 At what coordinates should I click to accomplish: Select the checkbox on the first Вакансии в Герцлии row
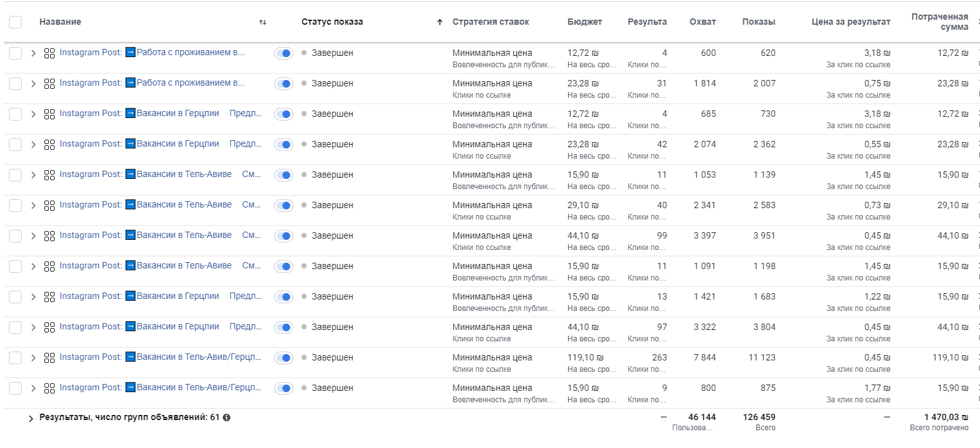pyautogui.click(x=16, y=114)
